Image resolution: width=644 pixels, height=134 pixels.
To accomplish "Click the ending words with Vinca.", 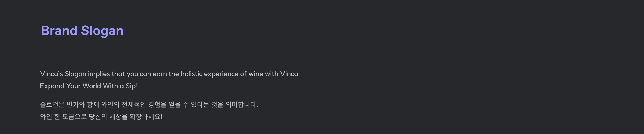I will click(282, 74).
